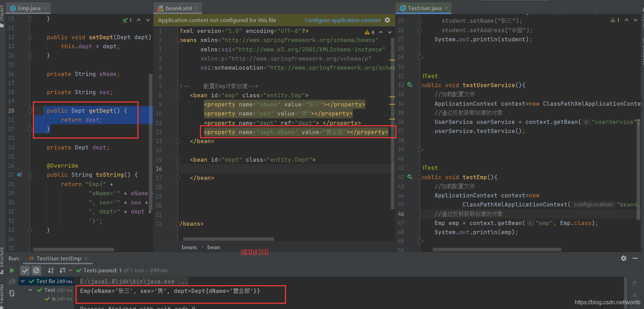Viewport: 644px width, 309px height.
Task: Click the 'beans' breadcrumb
Action: 189,247
